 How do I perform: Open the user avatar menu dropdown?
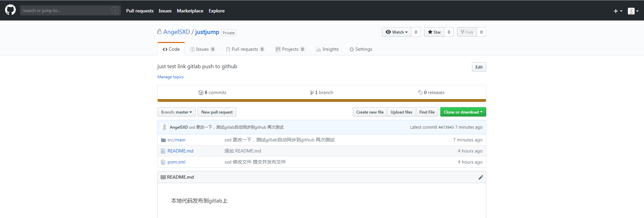[x=633, y=11]
